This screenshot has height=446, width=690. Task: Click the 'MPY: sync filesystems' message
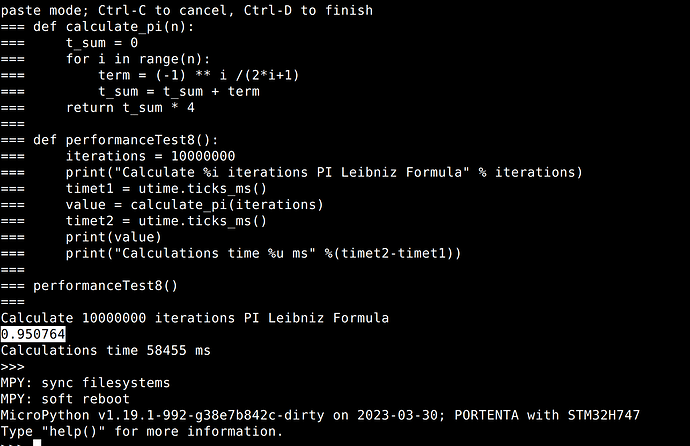point(85,383)
